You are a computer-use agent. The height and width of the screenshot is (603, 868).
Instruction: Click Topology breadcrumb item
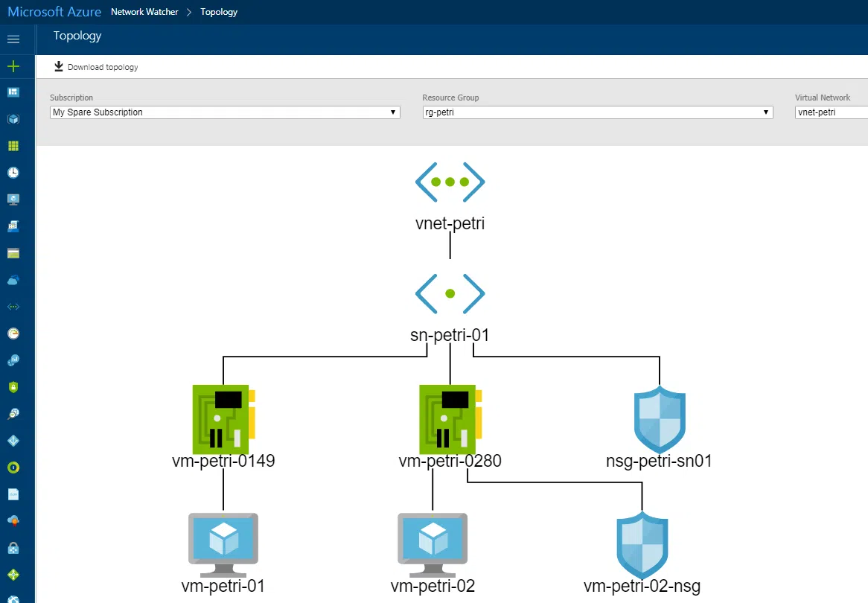pos(219,12)
